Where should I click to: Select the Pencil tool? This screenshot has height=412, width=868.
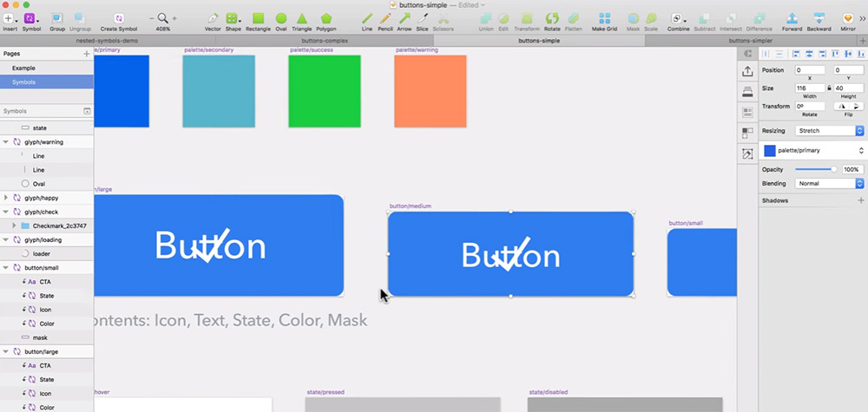(385, 19)
